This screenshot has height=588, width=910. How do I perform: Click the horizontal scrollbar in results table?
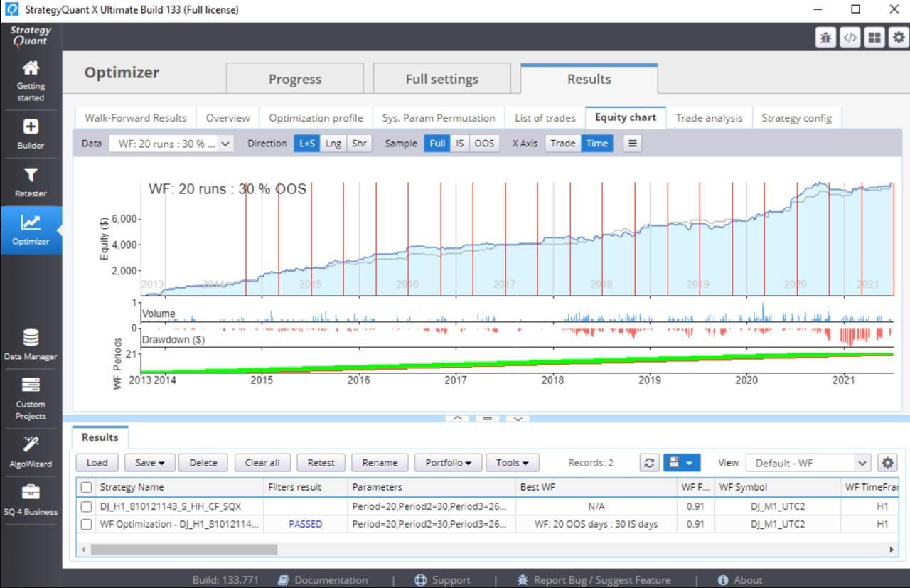(184, 550)
